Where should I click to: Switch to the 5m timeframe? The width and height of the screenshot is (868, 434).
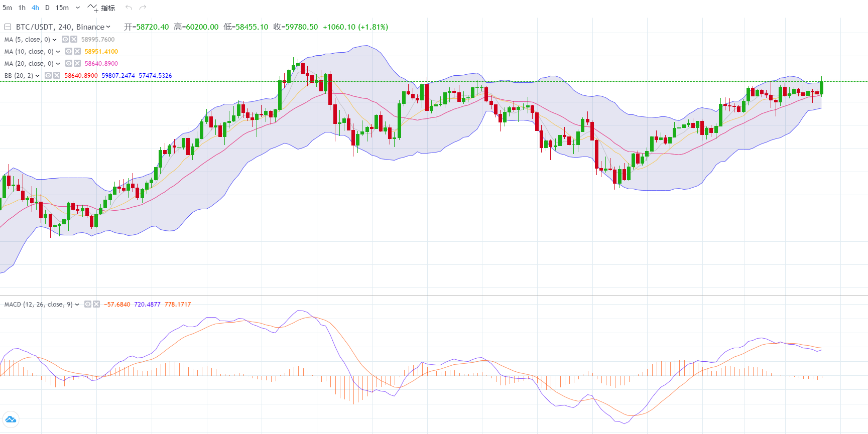coord(7,8)
